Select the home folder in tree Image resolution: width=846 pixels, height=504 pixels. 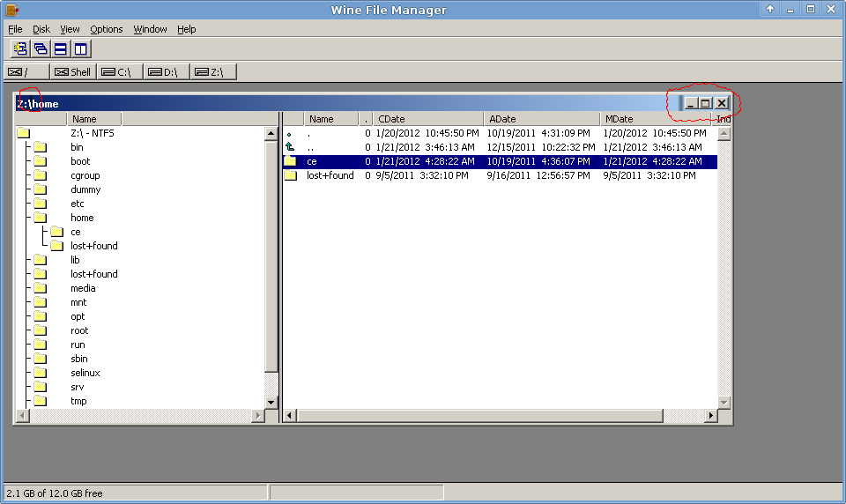(x=82, y=218)
